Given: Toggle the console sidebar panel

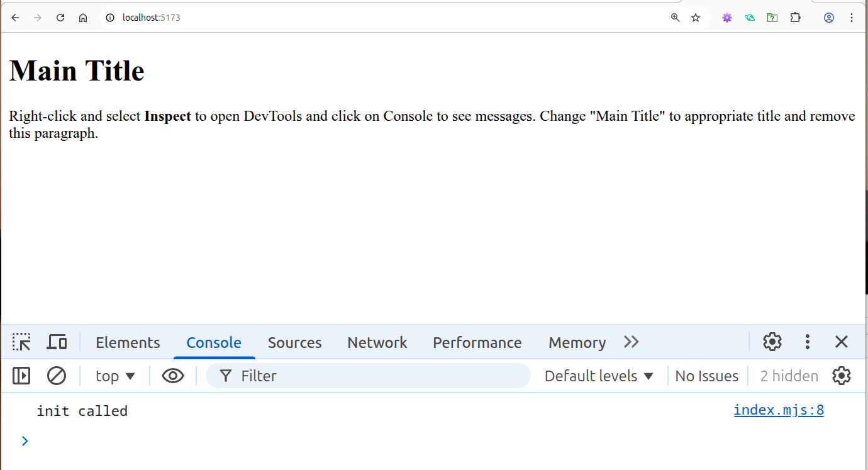Looking at the screenshot, I should pos(21,376).
